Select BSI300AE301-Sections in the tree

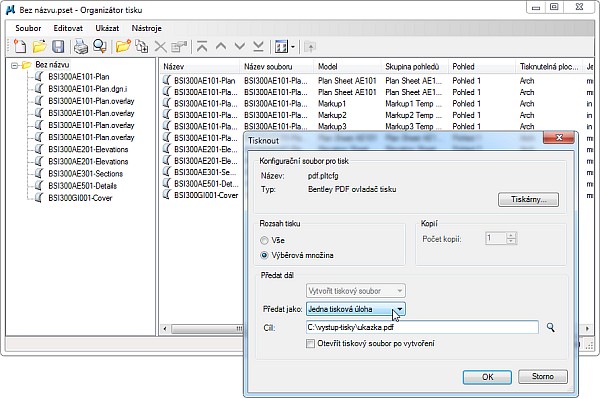pos(85,173)
